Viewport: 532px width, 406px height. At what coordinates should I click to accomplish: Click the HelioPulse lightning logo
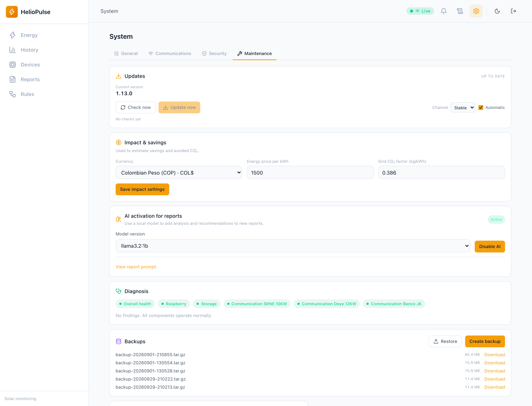point(12,12)
